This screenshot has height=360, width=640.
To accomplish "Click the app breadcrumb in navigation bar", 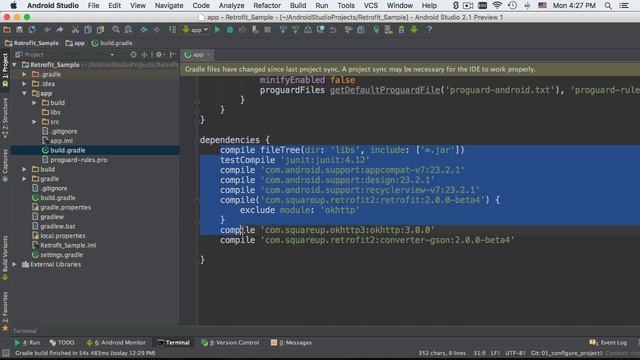I will click(76, 43).
